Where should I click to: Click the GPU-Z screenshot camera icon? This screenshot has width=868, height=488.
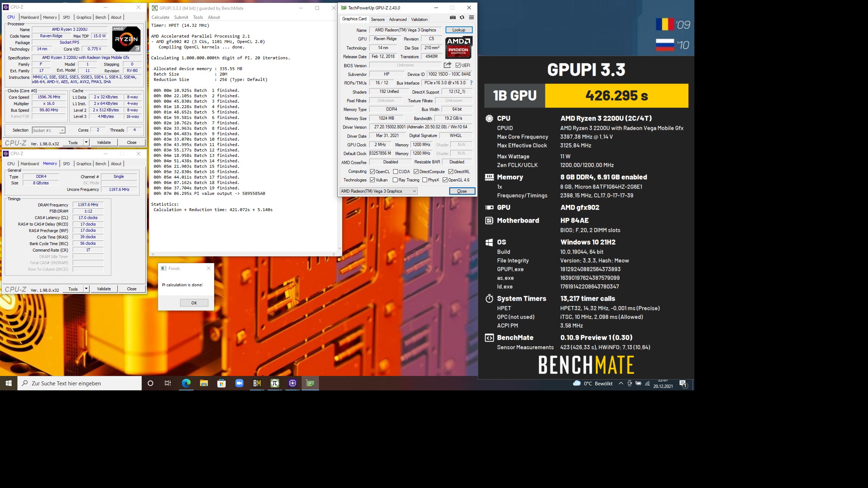point(452,17)
